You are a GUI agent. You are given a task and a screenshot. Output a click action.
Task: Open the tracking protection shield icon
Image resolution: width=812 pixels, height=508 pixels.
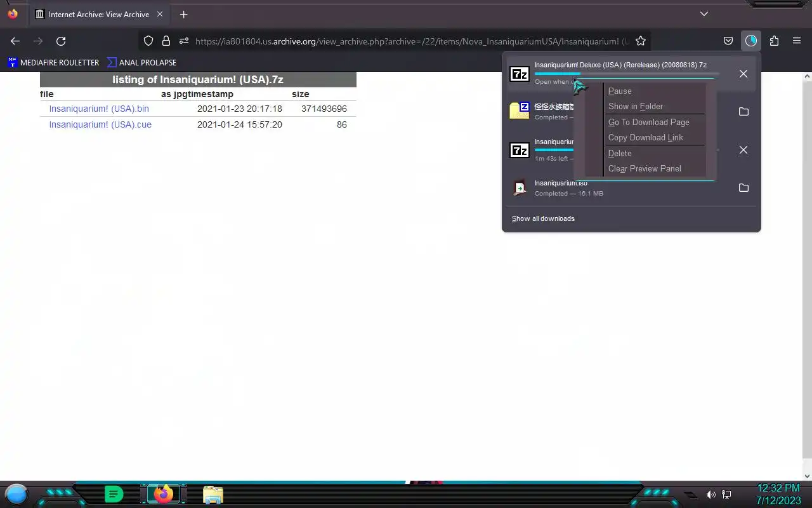148,41
